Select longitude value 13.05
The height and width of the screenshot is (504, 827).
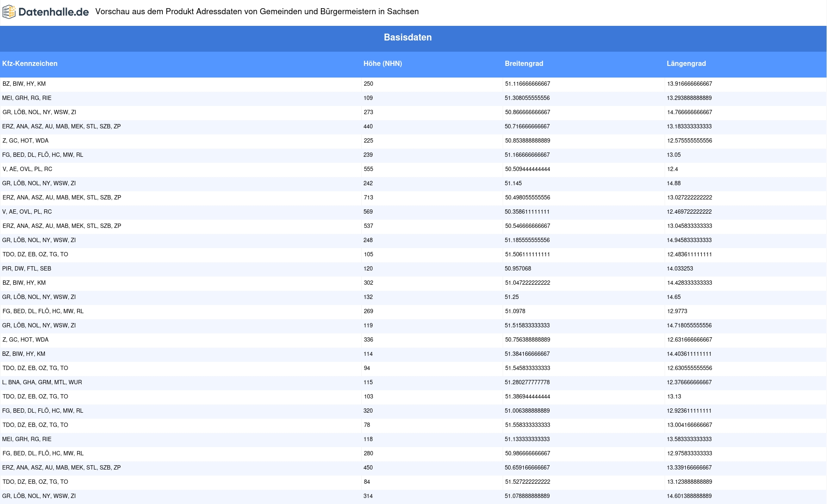[x=674, y=155]
